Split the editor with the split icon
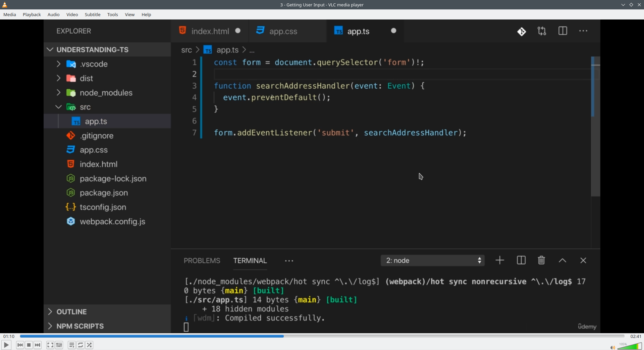This screenshot has width=644, height=350. tap(563, 31)
